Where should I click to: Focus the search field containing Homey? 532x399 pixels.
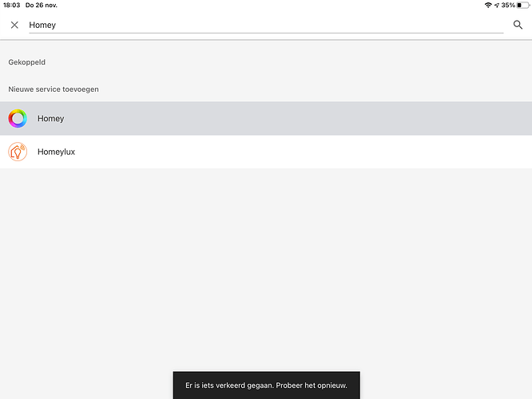tap(266, 25)
